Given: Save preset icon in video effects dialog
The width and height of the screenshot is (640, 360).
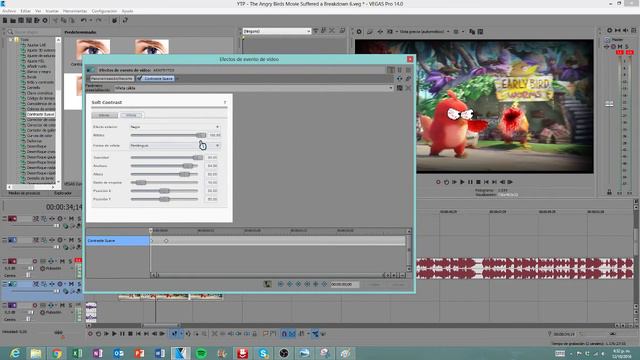Looking at the screenshot, I should pos(400,88).
